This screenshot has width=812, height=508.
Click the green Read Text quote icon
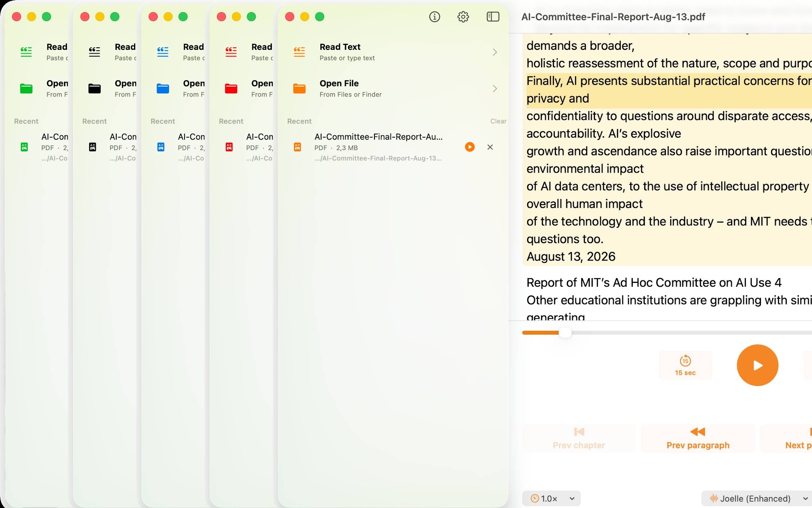pos(26,52)
